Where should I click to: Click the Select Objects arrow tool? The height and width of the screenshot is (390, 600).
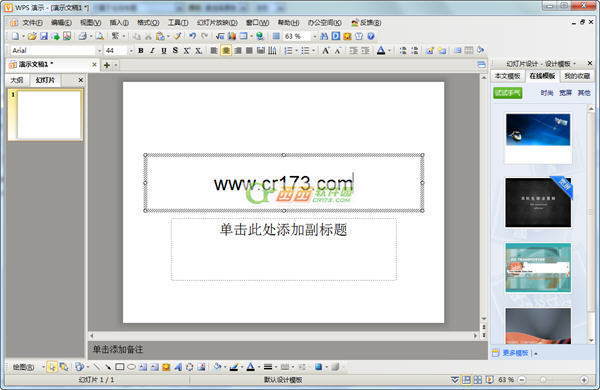tap(52, 367)
